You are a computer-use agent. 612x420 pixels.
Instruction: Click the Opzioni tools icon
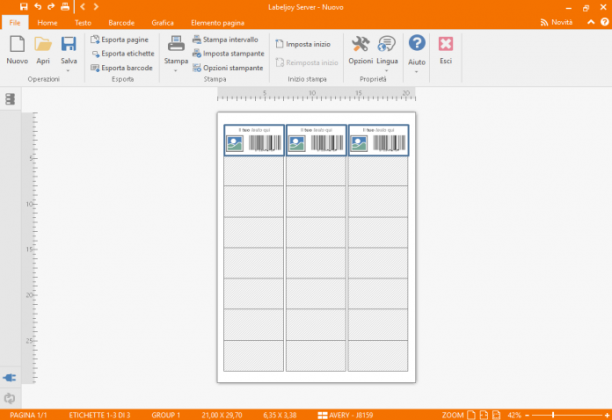click(x=360, y=44)
